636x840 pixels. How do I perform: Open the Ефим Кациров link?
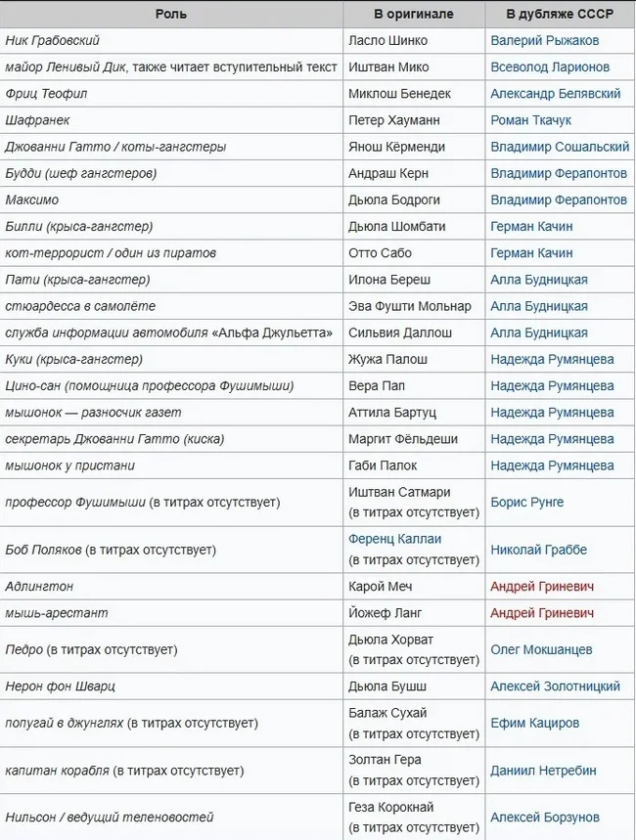pyautogui.click(x=534, y=724)
